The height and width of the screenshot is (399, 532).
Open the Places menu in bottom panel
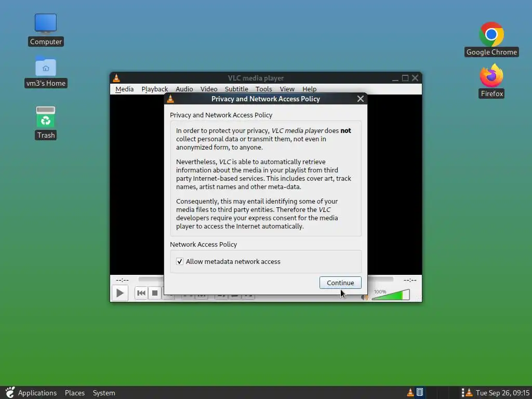[x=75, y=393]
